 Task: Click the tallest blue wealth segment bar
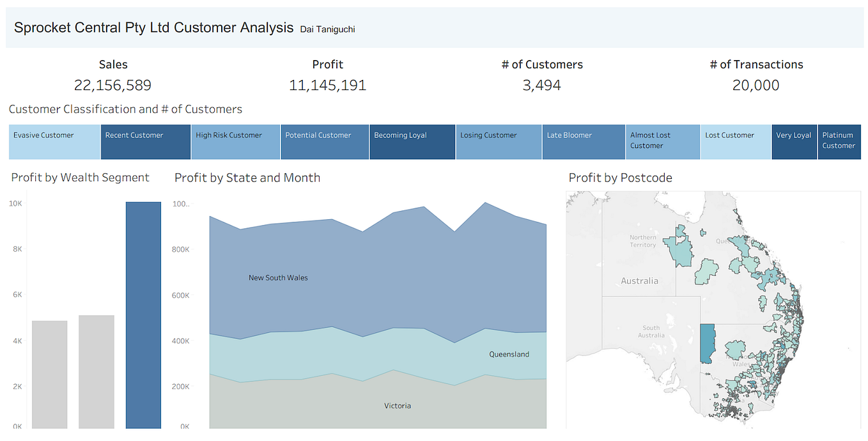click(143, 313)
